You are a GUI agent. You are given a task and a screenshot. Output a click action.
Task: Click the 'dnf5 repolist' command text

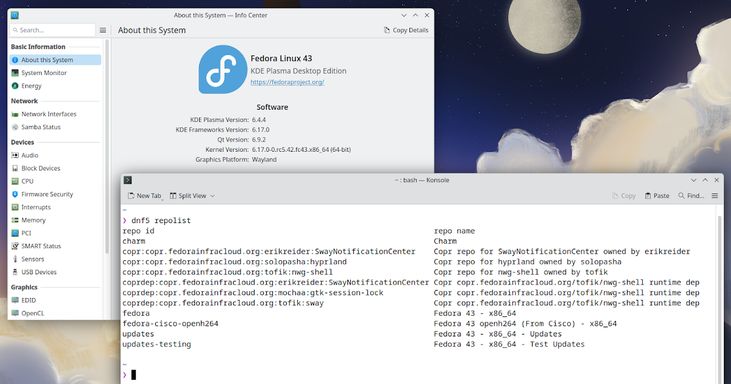(161, 220)
